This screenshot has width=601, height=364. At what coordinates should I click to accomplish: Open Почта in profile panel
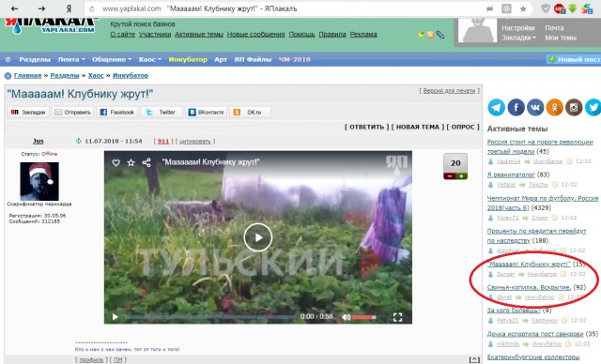[x=554, y=28]
